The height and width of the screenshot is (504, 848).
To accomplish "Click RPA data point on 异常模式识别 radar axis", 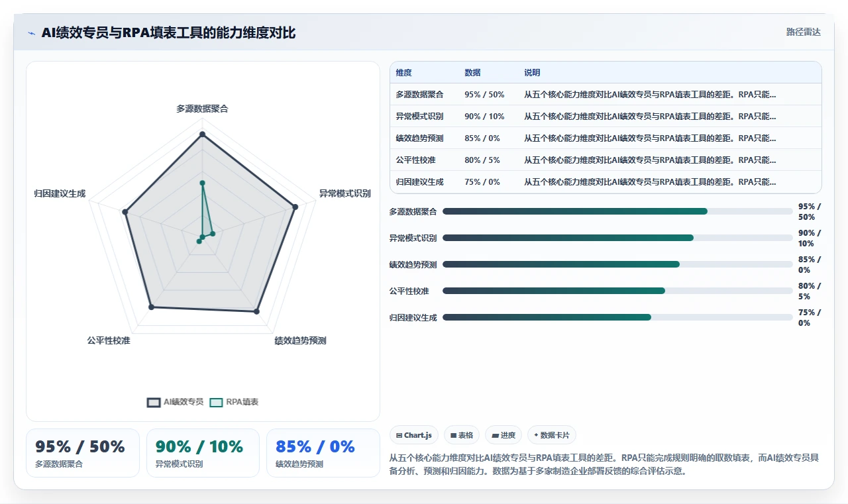I will coord(212,233).
